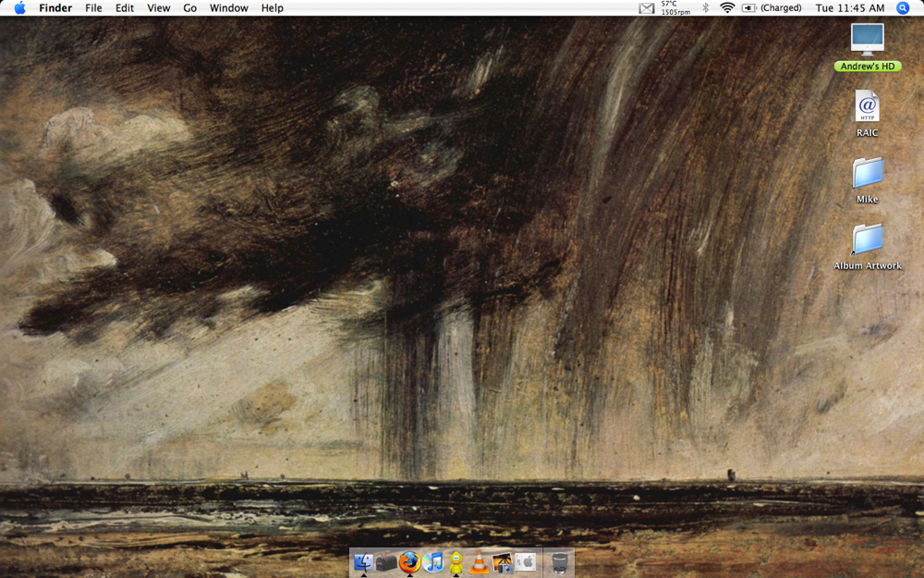Open the Go menu
924x578 pixels.
[189, 7]
